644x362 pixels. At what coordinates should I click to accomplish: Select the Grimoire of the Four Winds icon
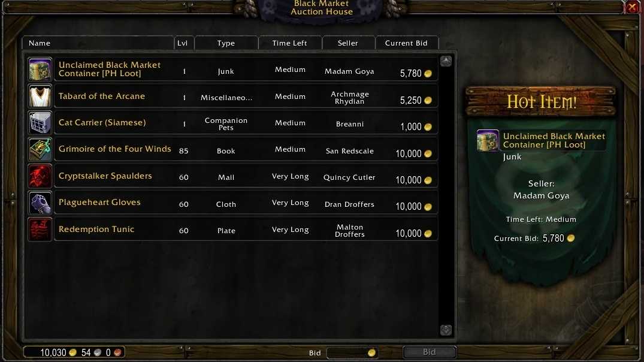(40, 149)
